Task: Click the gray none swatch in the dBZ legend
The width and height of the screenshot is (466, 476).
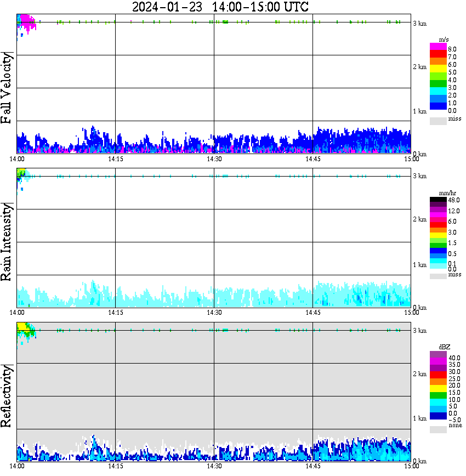Action: [438, 429]
